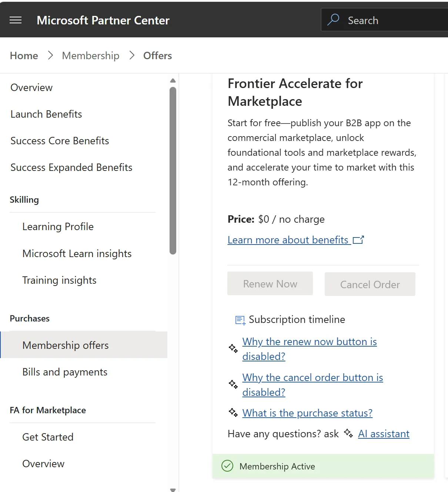Click the Renew Now button
The width and height of the screenshot is (448, 492).
pyautogui.click(x=270, y=283)
